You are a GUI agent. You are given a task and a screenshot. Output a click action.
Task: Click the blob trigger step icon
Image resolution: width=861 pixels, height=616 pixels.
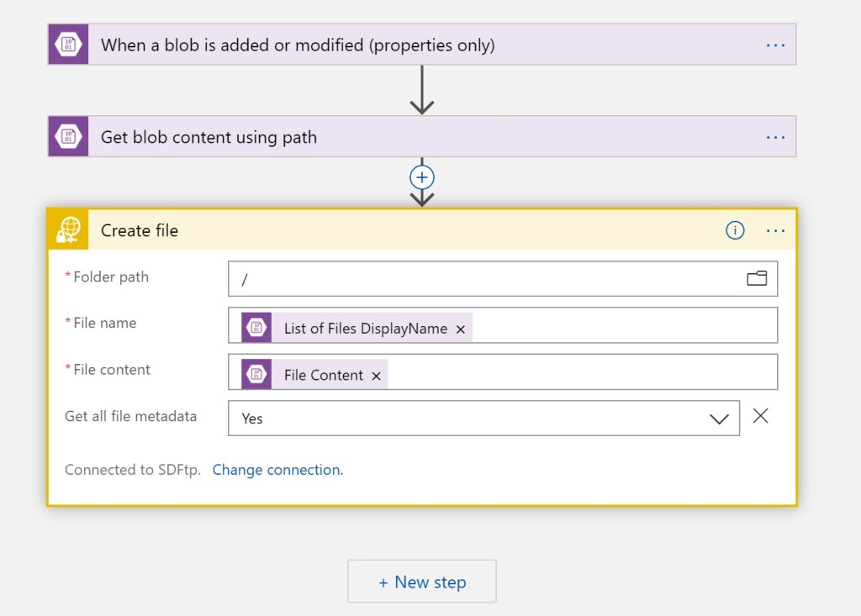(x=68, y=45)
